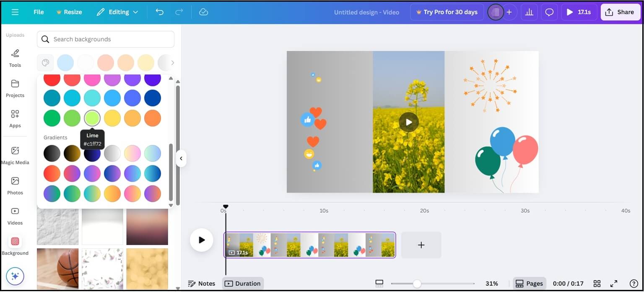Select the blue balloon on the canvas
The image size is (644, 292).
[502, 142]
